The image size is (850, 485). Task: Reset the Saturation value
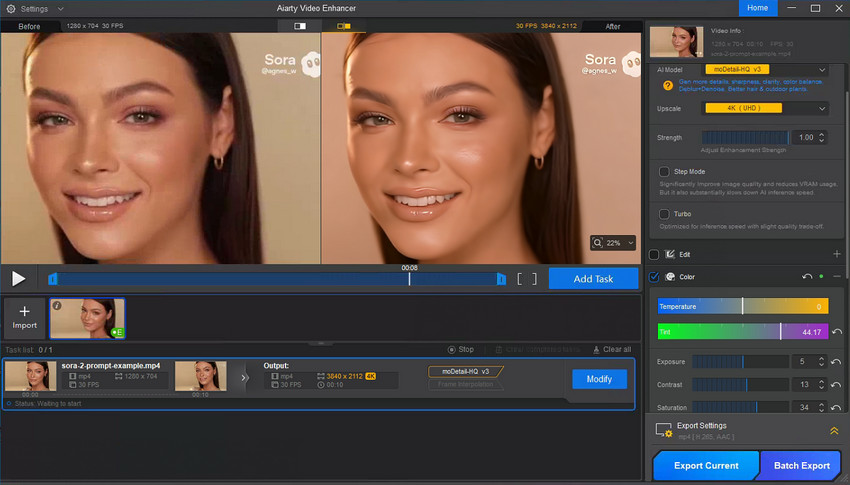tap(836, 408)
